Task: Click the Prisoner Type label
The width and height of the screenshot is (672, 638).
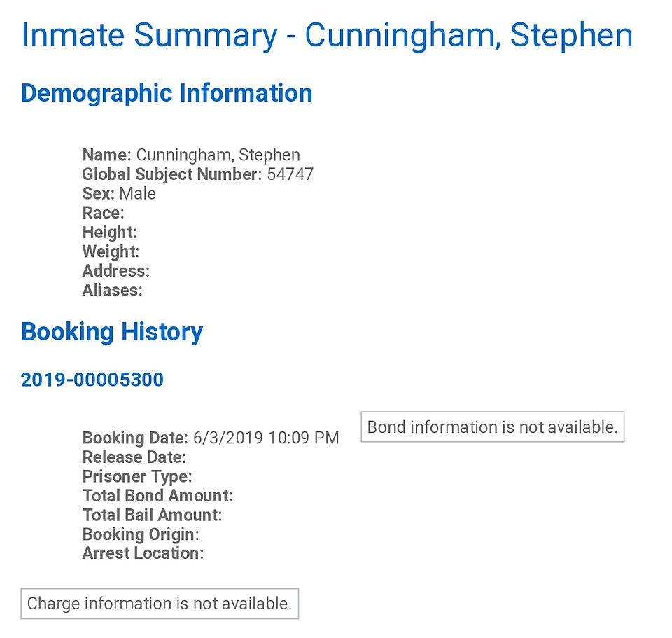Action: click(x=137, y=476)
